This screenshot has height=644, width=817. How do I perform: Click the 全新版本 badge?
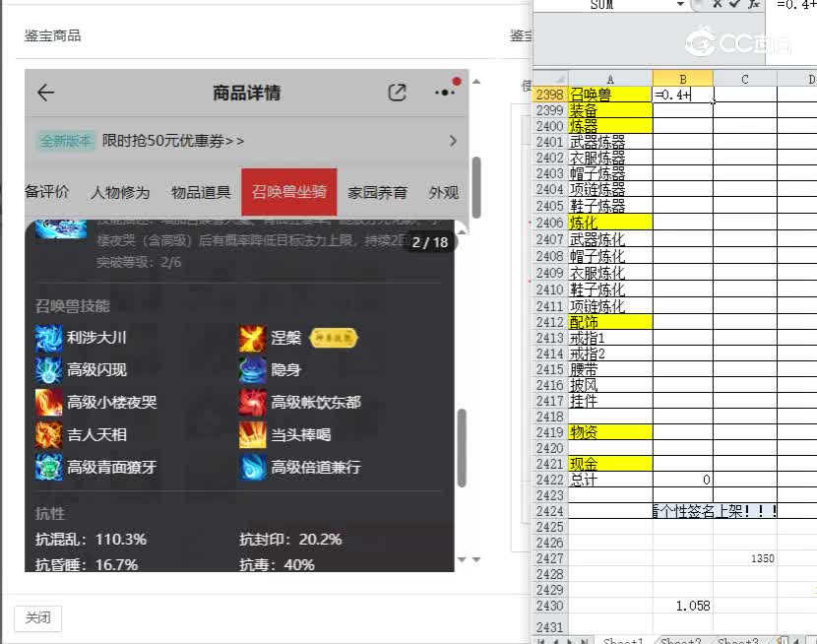click(66, 141)
